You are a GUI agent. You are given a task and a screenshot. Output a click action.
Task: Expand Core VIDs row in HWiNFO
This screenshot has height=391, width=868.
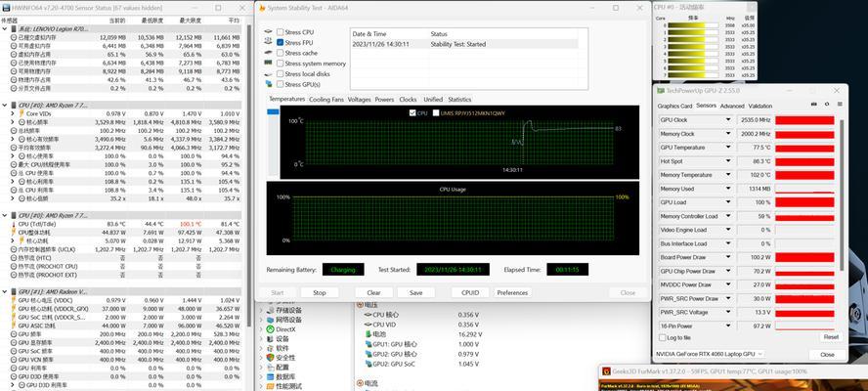pos(13,113)
